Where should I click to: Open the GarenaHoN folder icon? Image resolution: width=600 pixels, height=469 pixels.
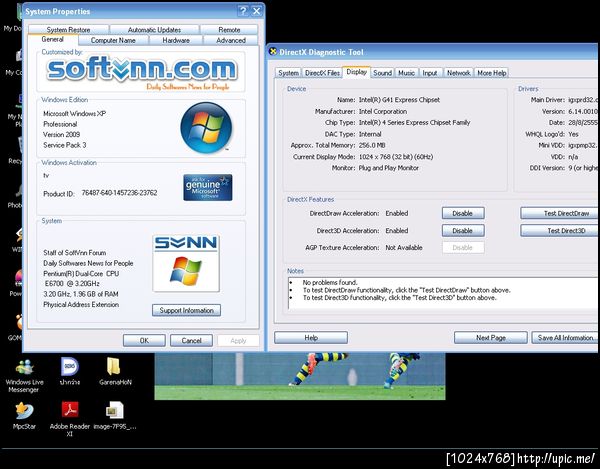pos(115,371)
